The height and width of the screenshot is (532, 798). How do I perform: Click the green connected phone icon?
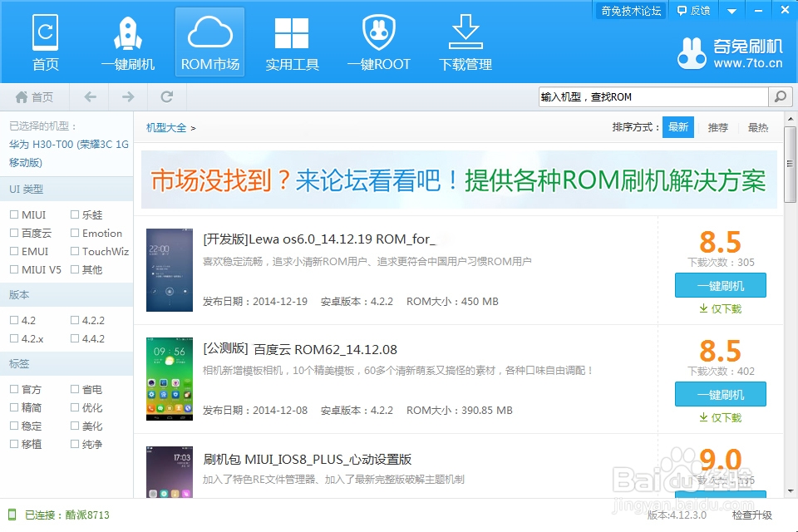12,515
